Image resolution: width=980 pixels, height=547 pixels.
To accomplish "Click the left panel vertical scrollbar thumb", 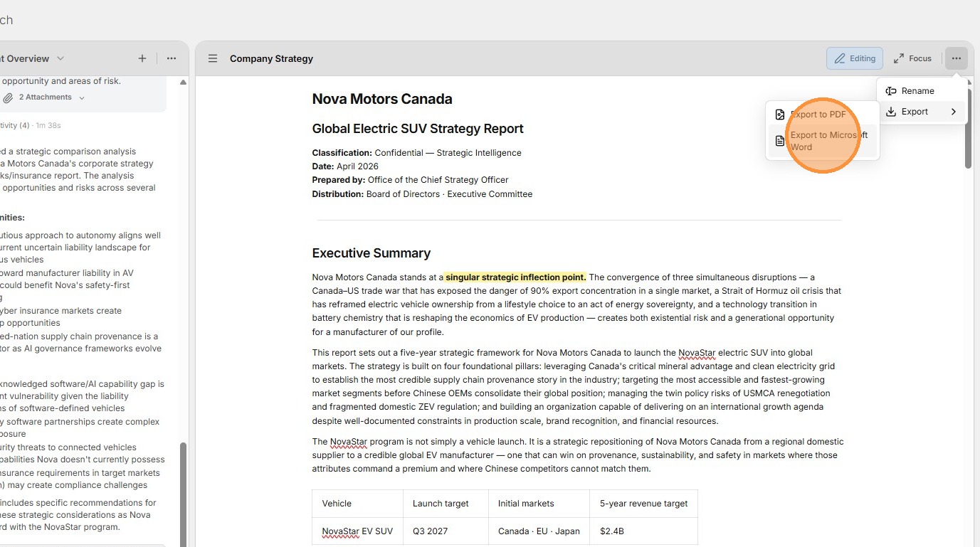I will (183, 494).
